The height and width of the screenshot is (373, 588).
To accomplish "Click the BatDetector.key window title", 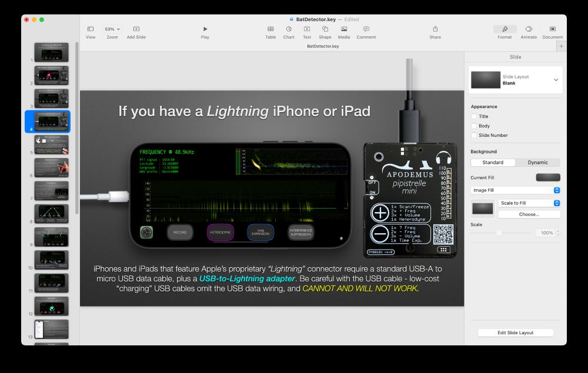I will click(316, 19).
